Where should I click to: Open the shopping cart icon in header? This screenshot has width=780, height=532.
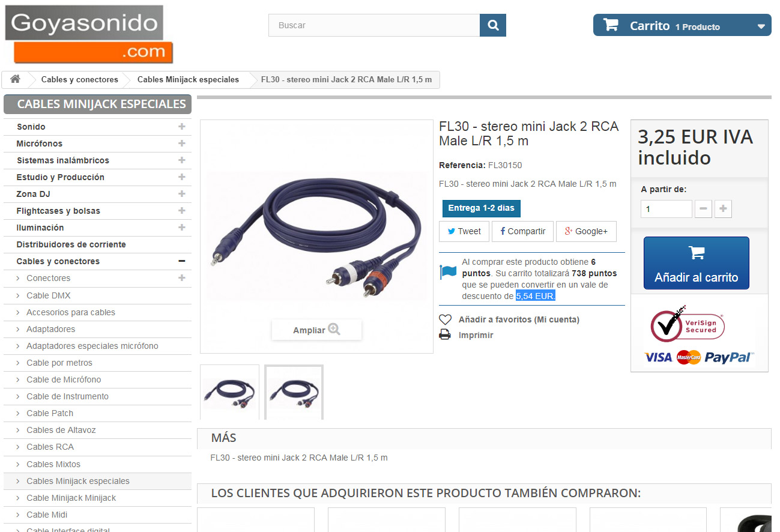tap(611, 25)
